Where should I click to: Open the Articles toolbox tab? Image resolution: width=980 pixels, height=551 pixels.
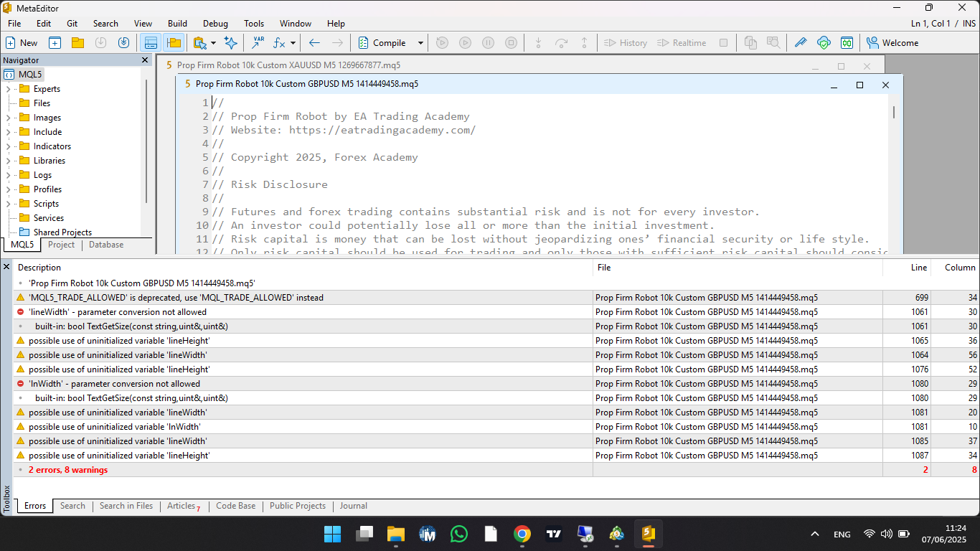point(183,506)
